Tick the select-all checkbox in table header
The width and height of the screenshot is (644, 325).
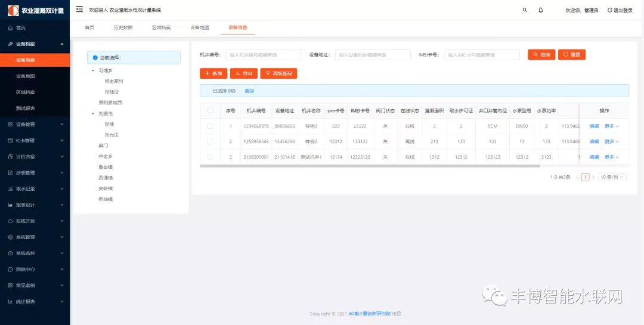pos(210,110)
